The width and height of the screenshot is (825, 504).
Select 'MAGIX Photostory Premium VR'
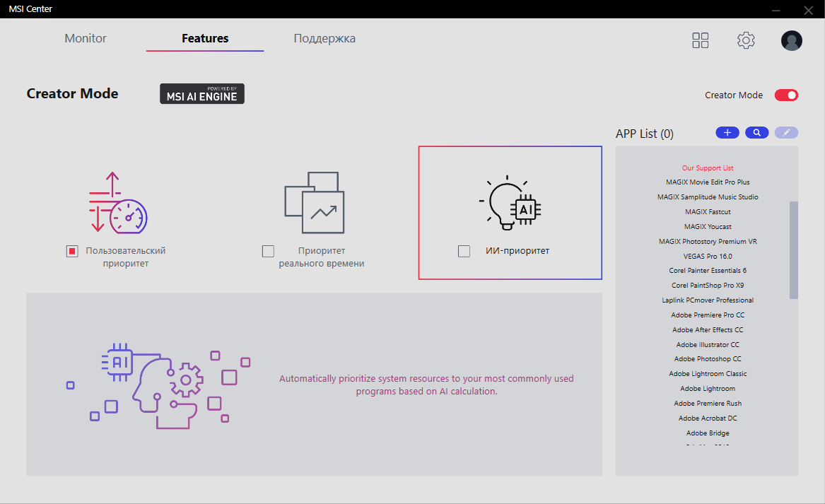tap(708, 242)
